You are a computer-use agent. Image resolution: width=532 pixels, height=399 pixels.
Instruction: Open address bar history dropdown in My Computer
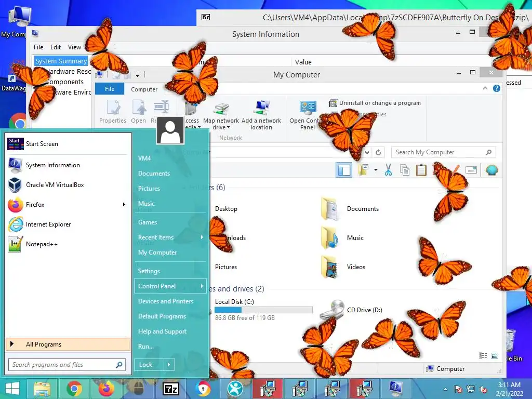pyautogui.click(x=367, y=152)
